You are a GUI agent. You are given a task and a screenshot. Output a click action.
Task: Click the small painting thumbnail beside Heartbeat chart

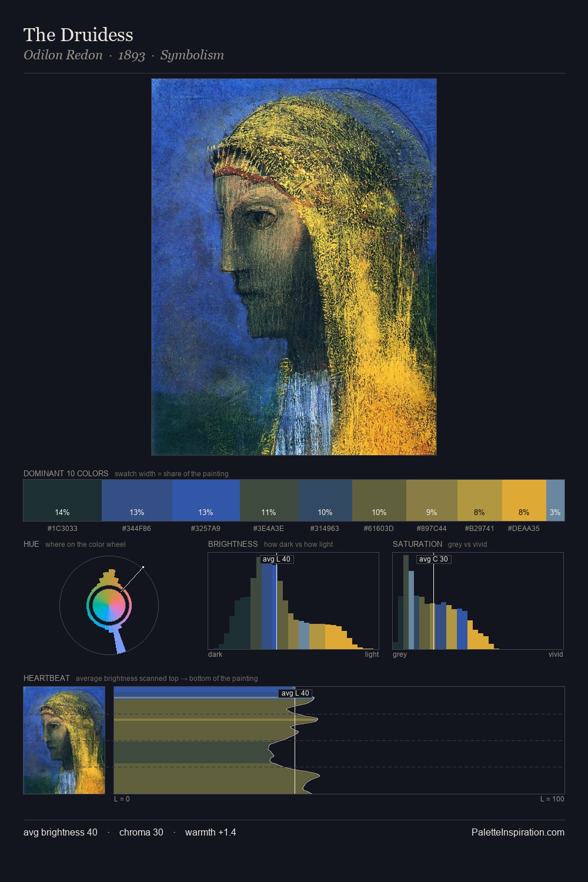click(64, 740)
